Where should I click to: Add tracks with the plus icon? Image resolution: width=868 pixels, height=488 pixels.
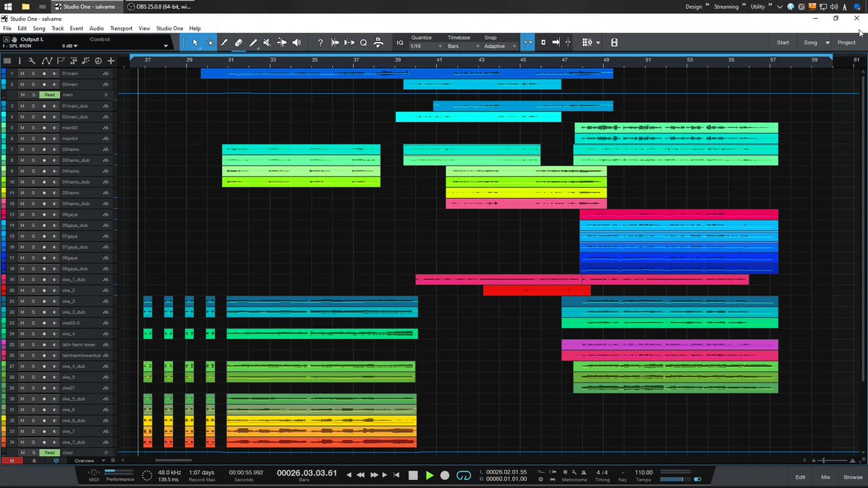(x=111, y=61)
